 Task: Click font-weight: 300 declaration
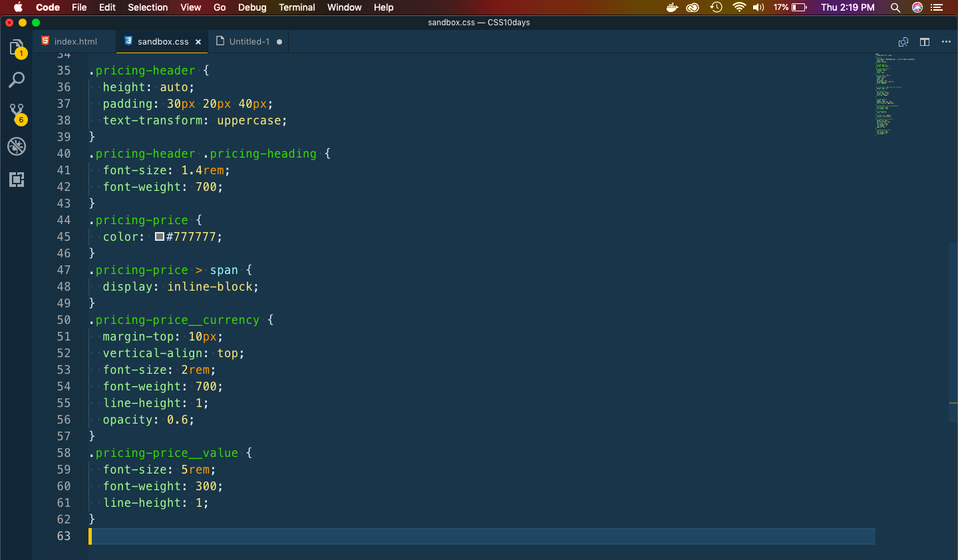pos(163,486)
